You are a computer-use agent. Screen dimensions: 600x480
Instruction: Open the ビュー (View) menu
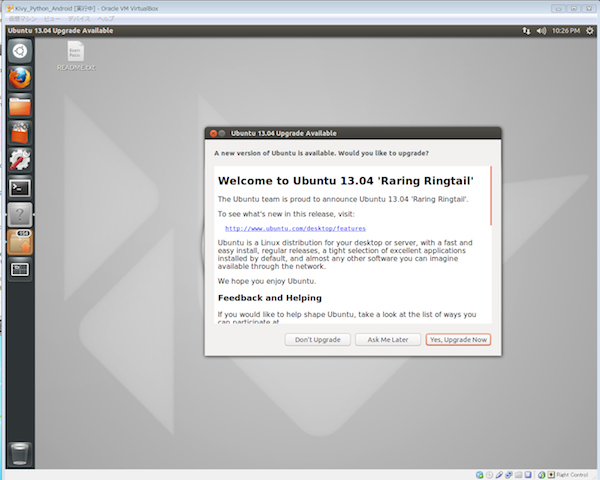[x=52, y=19]
